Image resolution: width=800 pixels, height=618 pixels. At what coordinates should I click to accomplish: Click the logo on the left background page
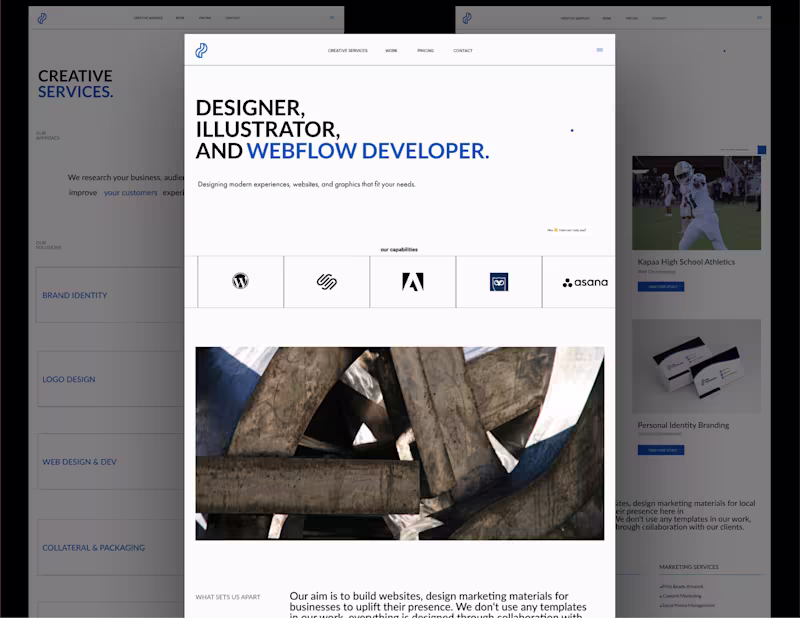[42, 18]
